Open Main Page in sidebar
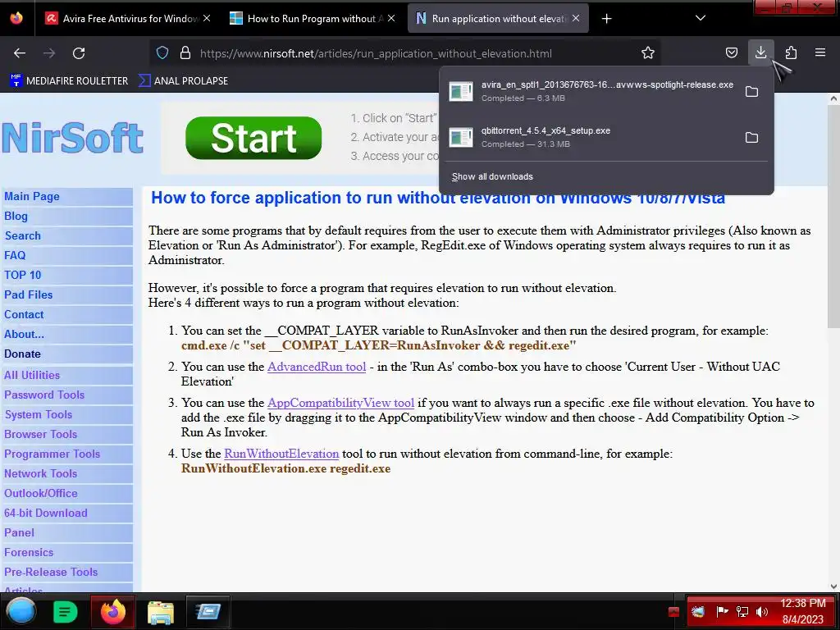The width and height of the screenshot is (840, 630). click(32, 197)
